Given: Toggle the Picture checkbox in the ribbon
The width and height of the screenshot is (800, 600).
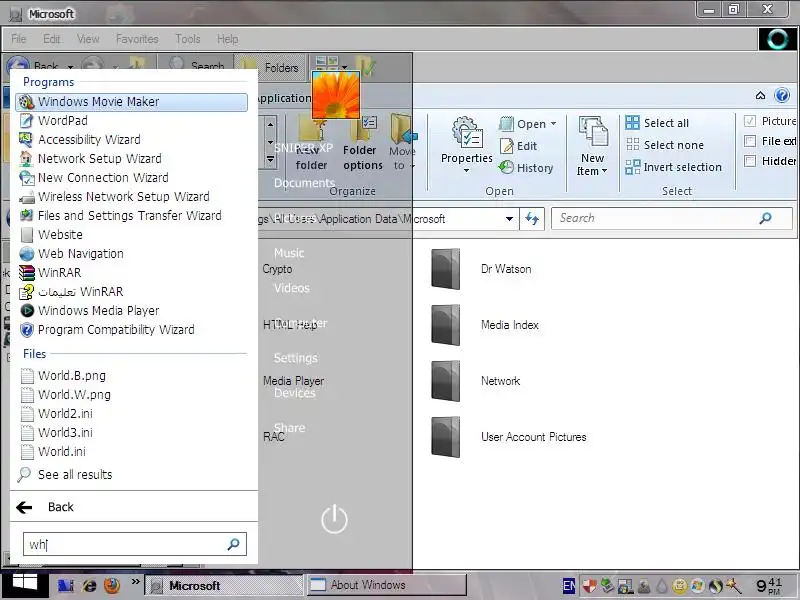Looking at the screenshot, I should 750,121.
